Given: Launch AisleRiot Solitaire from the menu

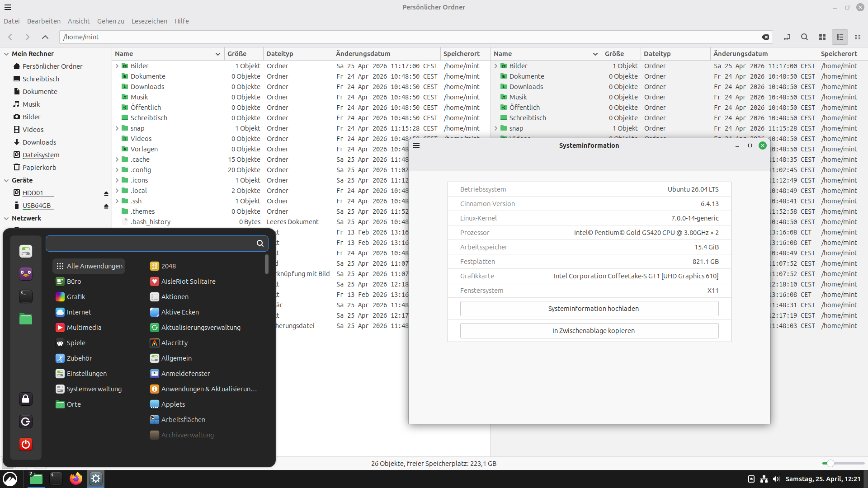Looking at the screenshot, I should [x=183, y=282].
